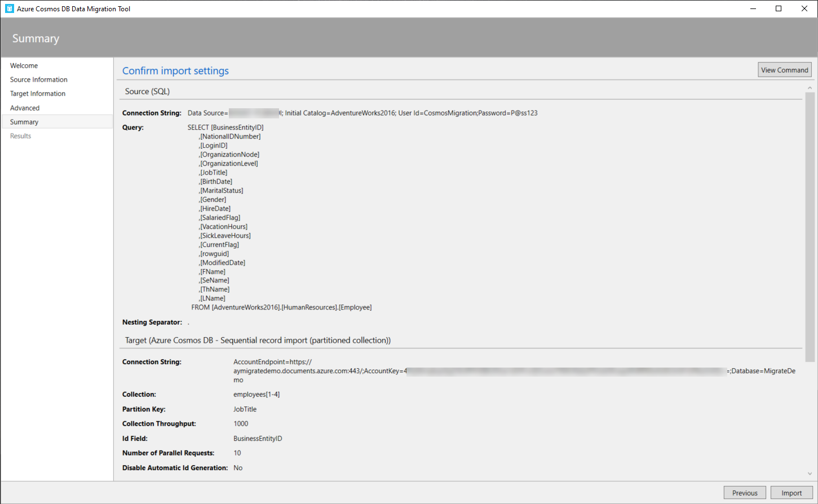Click the [CurrentFlag] query column

(219, 245)
